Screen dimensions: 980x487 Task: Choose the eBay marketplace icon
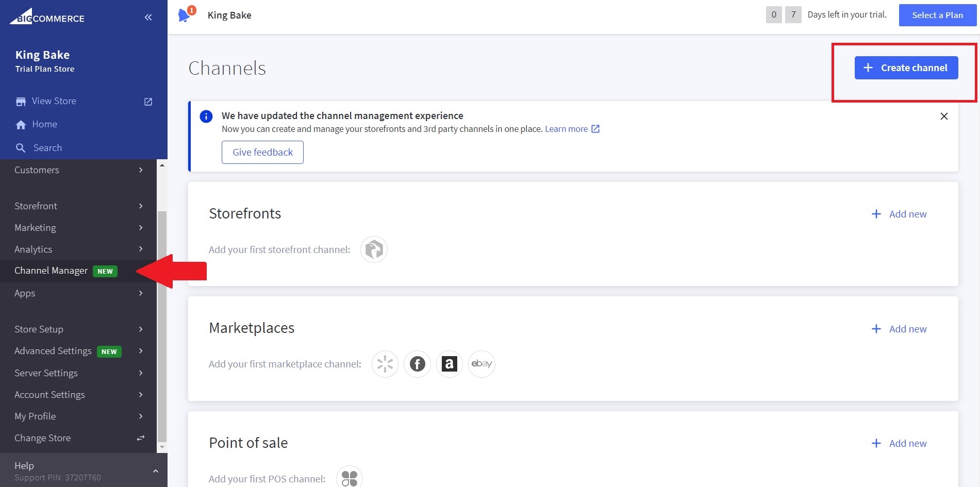(481, 364)
